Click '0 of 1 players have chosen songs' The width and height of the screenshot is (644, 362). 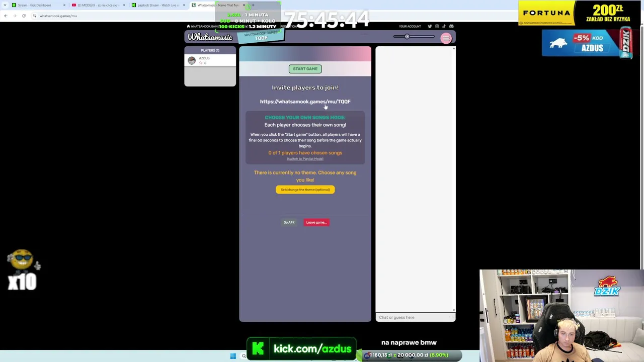tap(305, 153)
